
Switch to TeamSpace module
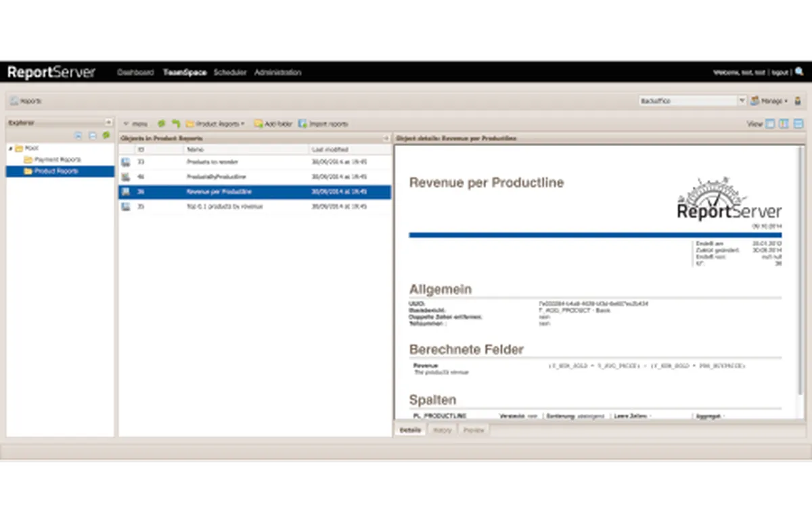[186, 72]
